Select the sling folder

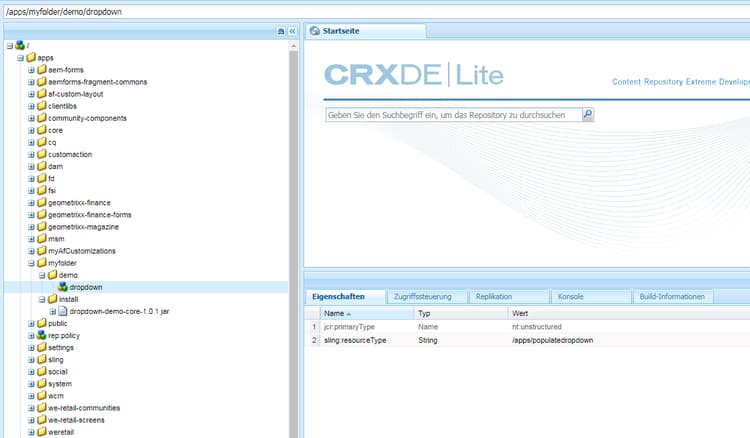(55, 360)
